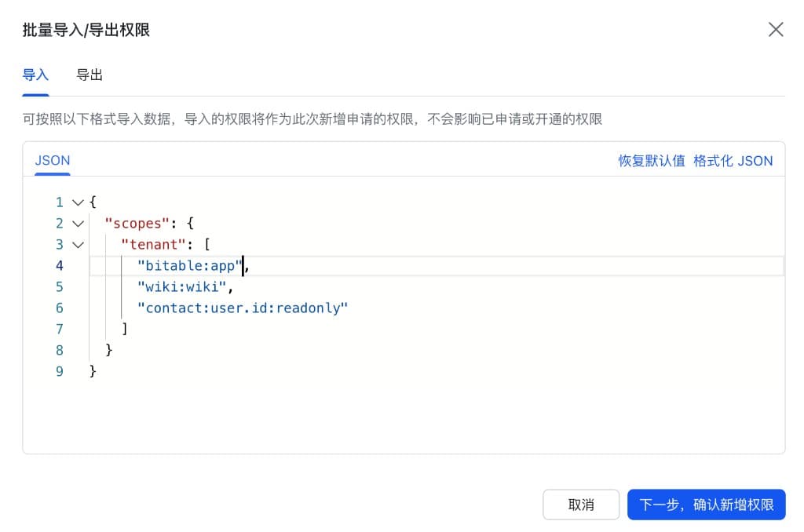Collapse the "scopes" block on line 2

tap(78, 224)
